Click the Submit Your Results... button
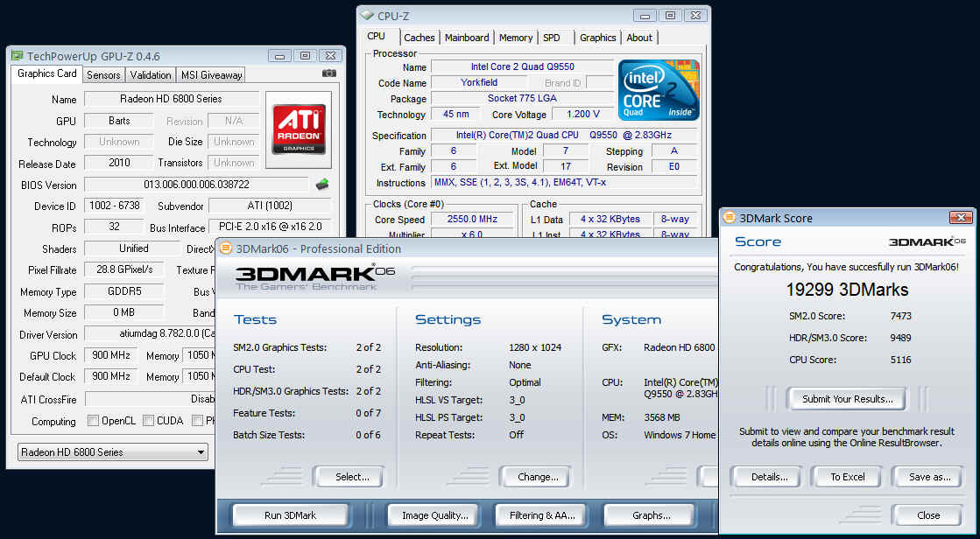980x539 pixels. 847,398
